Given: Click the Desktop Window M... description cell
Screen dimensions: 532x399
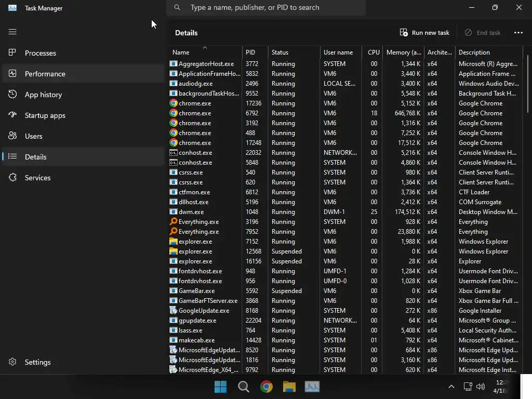Looking at the screenshot, I should click(x=488, y=212).
